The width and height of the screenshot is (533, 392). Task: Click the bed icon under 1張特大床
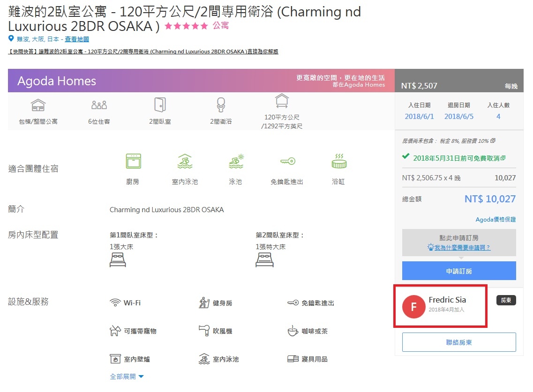click(264, 260)
